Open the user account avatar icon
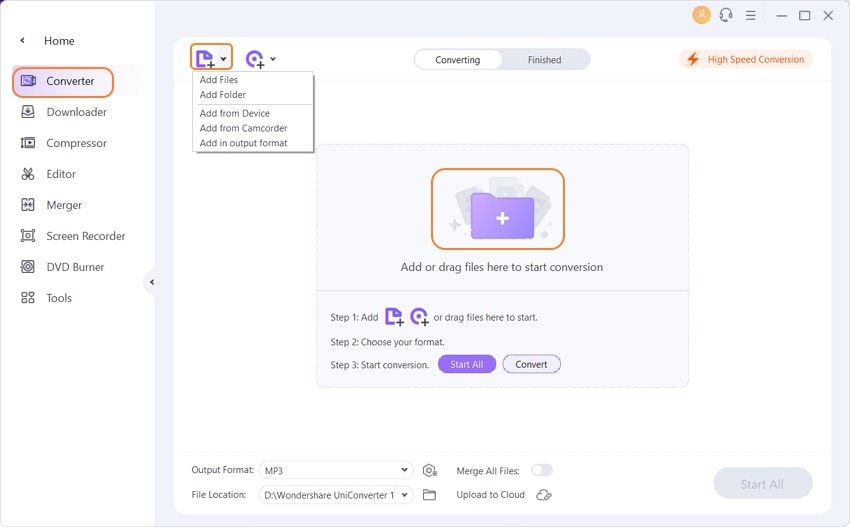The width and height of the screenshot is (850, 527). click(x=701, y=15)
